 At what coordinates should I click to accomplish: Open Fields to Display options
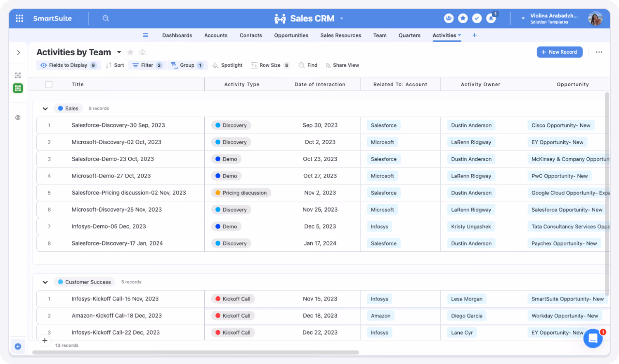click(x=69, y=65)
